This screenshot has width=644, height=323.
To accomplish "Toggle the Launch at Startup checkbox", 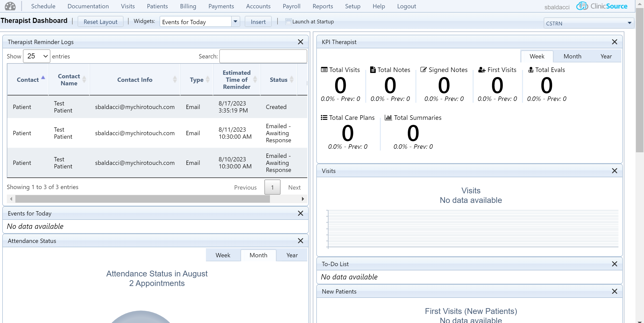I will click(288, 21).
